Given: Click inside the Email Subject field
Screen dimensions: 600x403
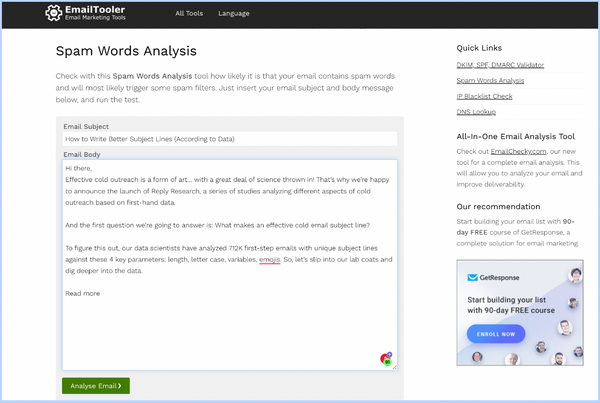Looking at the screenshot, I should pos(229,139).
